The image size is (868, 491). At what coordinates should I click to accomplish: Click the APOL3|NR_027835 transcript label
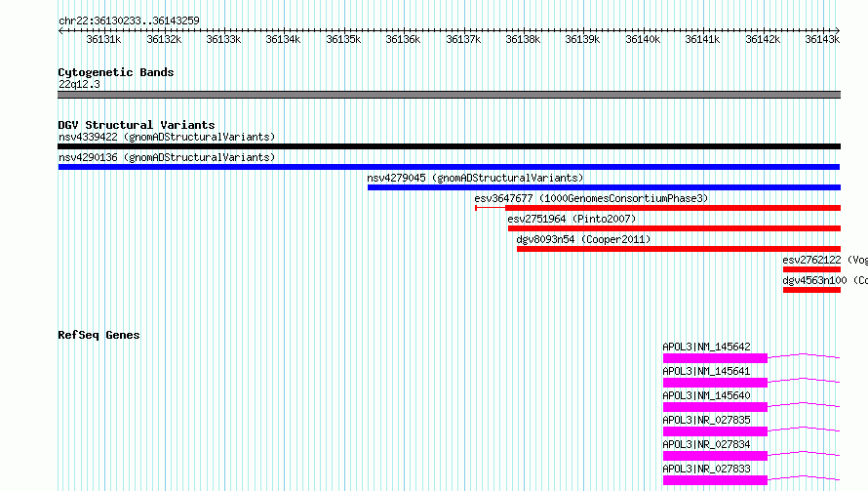point(706,420)
